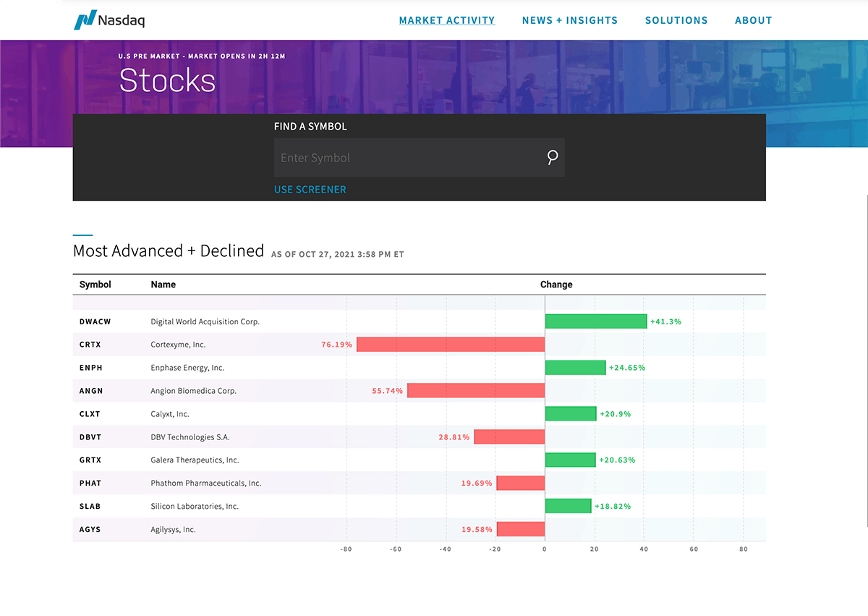Select the PHAT ticker symbol
The width and height of the screenshot is (868, 616).
[90, 483]
